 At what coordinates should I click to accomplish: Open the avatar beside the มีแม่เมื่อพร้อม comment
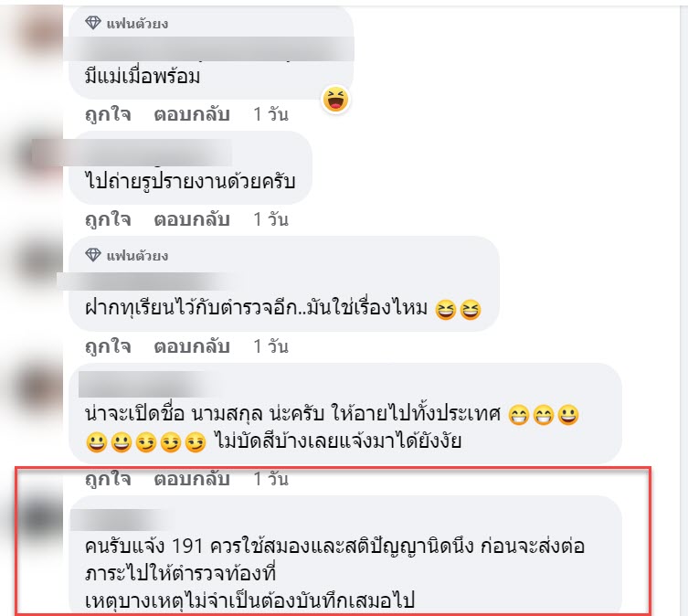click(42, 31)
